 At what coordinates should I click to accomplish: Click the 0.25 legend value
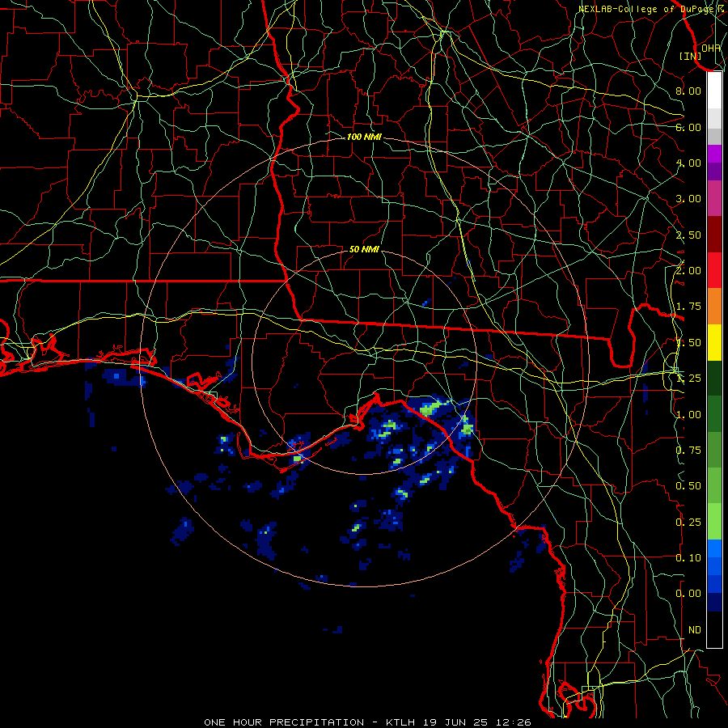pyautogui.click(x=688, y=523)
